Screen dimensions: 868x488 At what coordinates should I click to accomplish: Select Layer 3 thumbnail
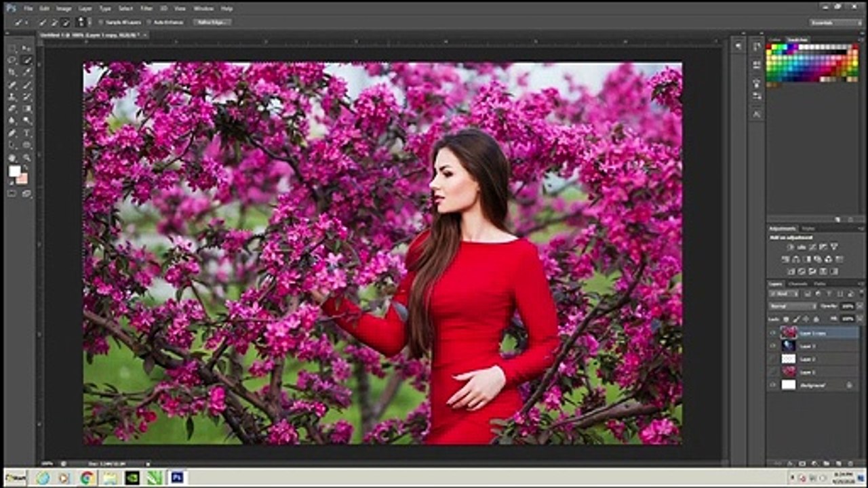coord(789,346)
